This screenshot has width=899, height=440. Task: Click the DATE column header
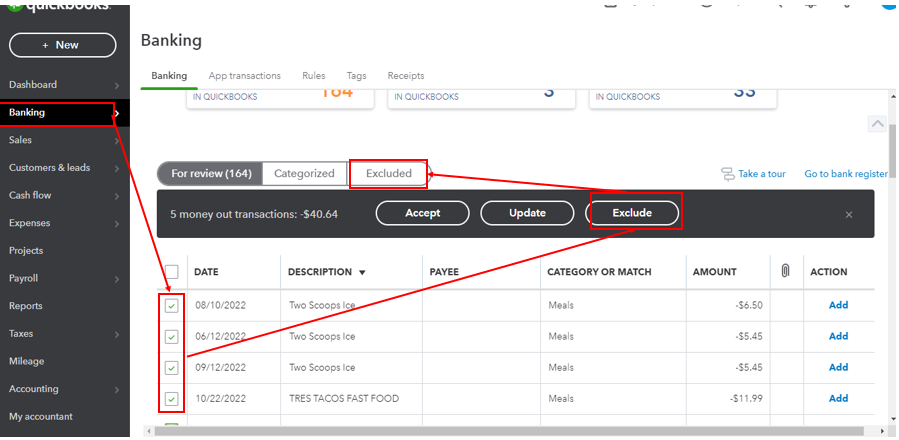click(206, 272)
